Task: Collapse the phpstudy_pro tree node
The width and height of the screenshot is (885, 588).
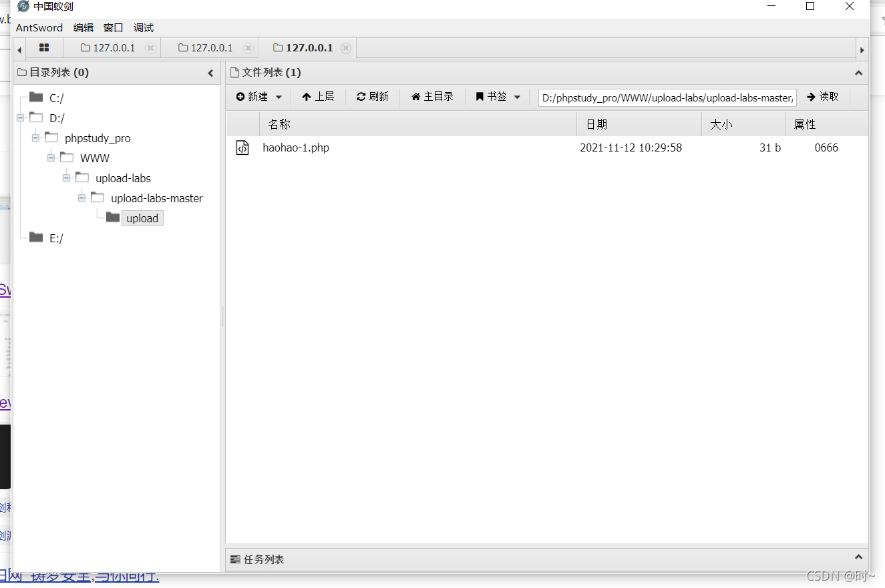Action: (35, 138)
